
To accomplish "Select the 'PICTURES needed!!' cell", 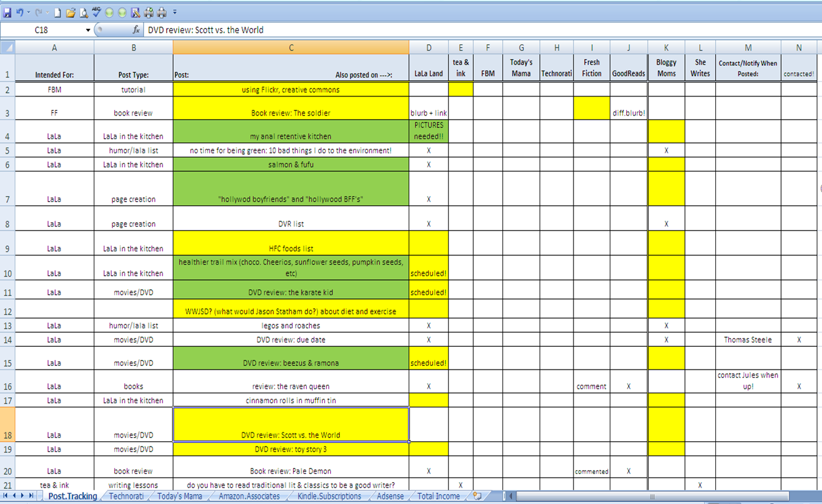I will [428, 132].
